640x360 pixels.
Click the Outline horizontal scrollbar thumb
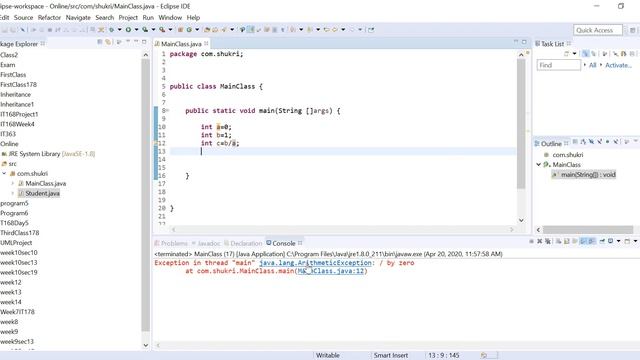coord(588,230)
